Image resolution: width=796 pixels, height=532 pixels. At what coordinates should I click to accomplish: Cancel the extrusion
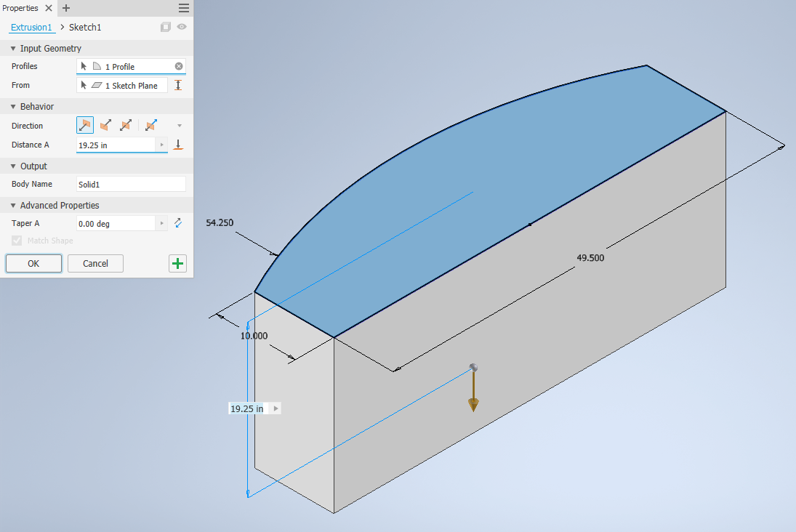(95, 264)
